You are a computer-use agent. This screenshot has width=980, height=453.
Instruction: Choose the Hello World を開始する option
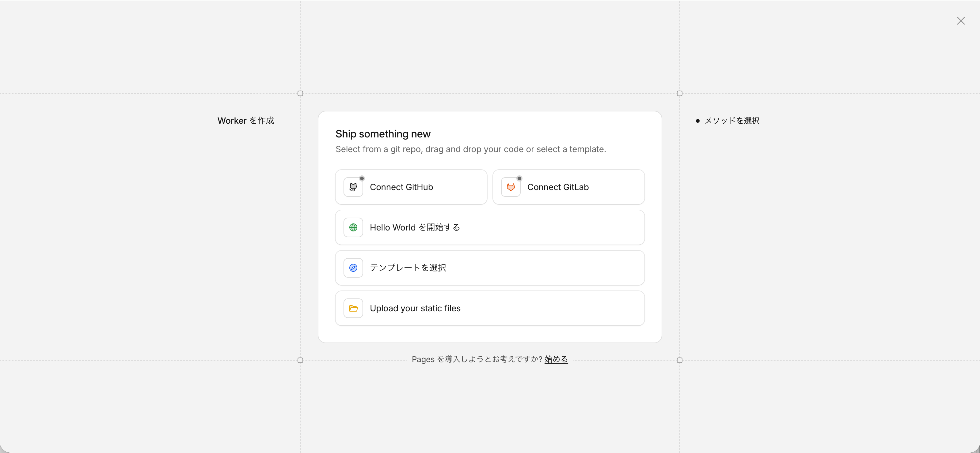(415, 227)
